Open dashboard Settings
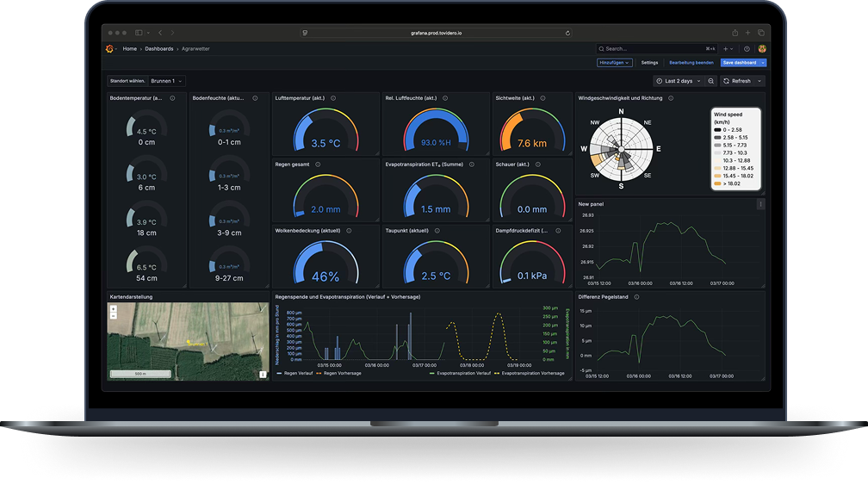This screenshot has height=484, width=868. click(649, 63)
